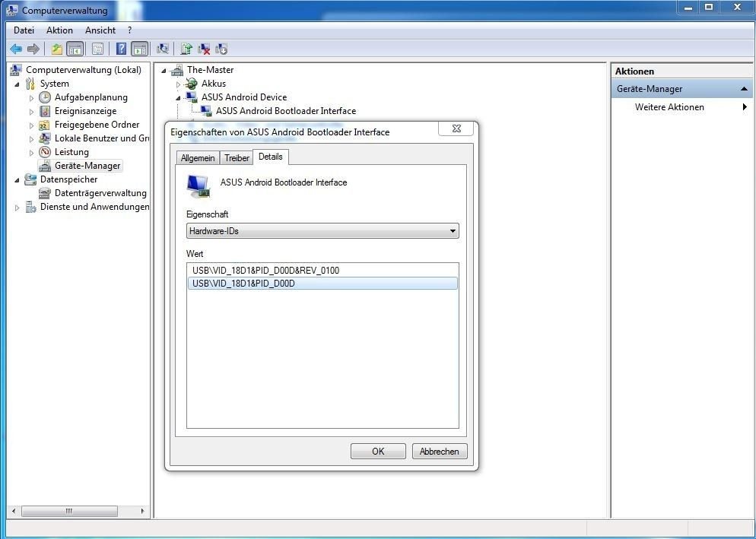This screenshot has height=539, width=756.
Task: Collapse the Datenspeicher node
Action: pyautogui.click(x=17, y=180)
